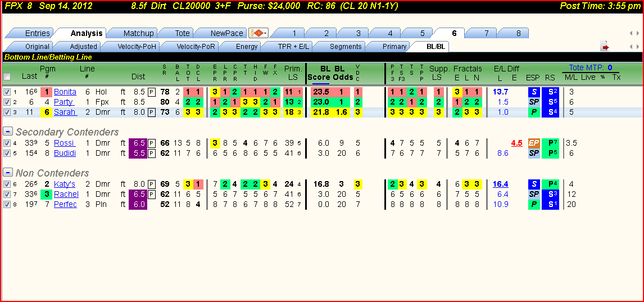Viewport: 644px width, 302px height.
Task: Uncheck the checkbox for row 2 Party
Action: tap(7, 102)
